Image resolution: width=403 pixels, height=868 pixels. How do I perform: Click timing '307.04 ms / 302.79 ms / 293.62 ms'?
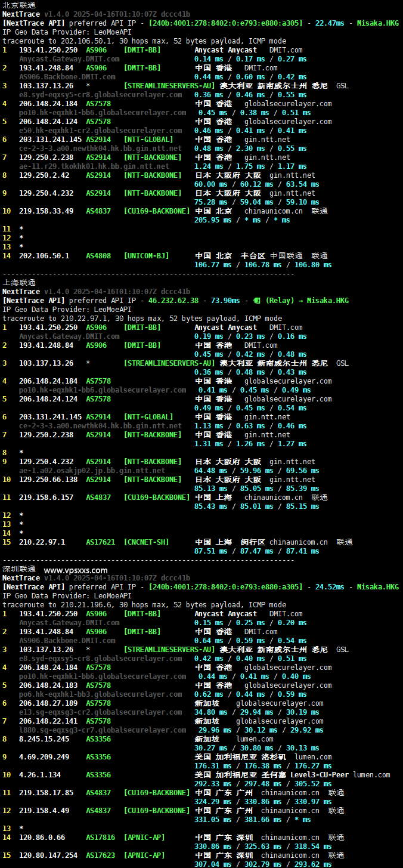pos(263,864)
